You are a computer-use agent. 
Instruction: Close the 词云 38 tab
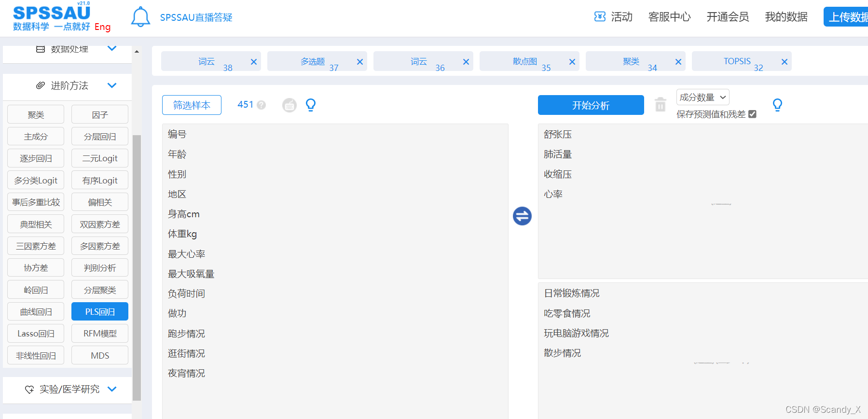pos(254,62)
